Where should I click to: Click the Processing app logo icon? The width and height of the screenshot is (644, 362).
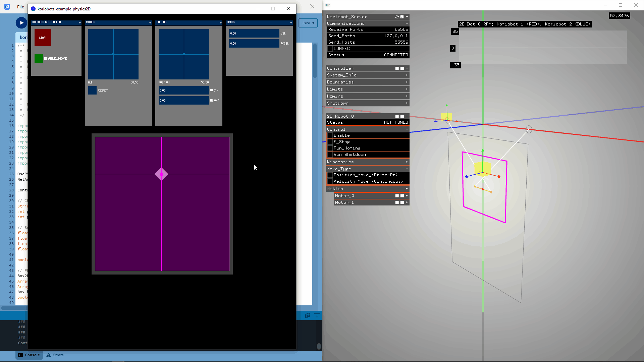point(7,7)
